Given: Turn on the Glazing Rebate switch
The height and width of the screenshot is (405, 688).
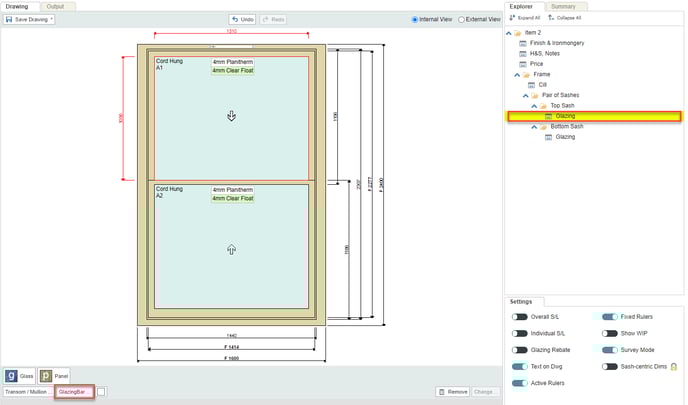Looking at the screenshot, I should (519, 350).
